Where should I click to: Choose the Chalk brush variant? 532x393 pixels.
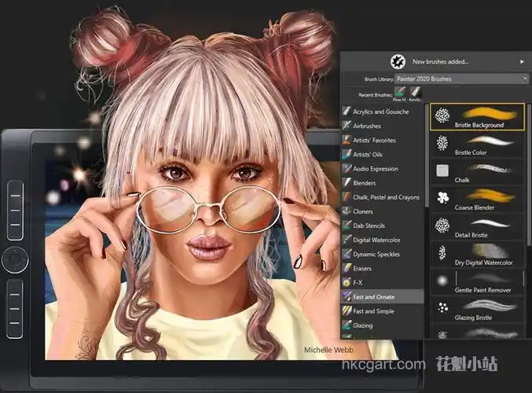click(478, 171)
